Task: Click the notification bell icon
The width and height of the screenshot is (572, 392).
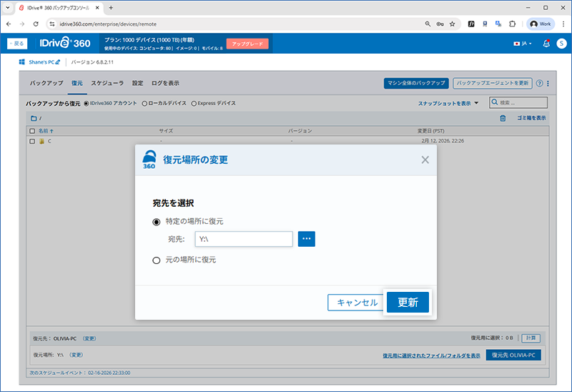Action: click(x=546, y=44)
